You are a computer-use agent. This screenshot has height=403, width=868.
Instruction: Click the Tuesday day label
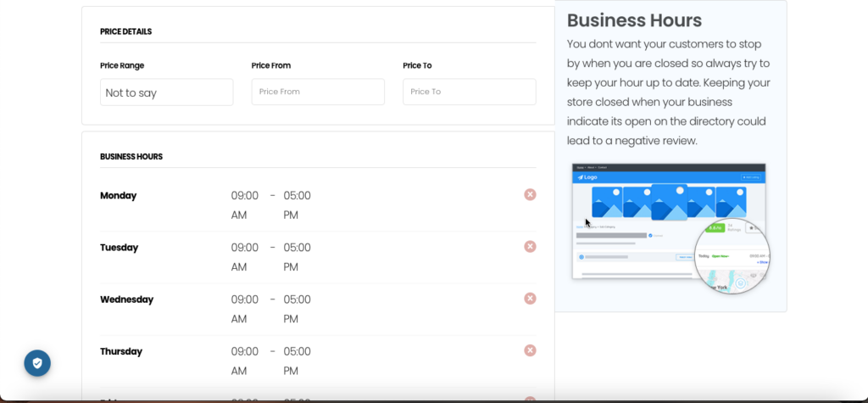(119, 248)
